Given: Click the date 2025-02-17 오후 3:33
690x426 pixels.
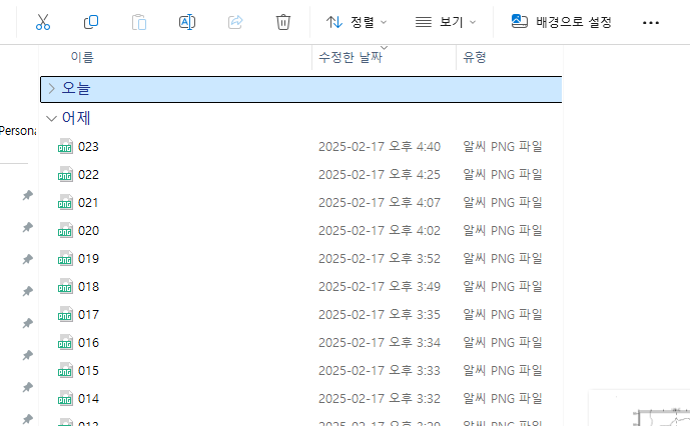Looking at the screenshot, I should pos(379,371).
